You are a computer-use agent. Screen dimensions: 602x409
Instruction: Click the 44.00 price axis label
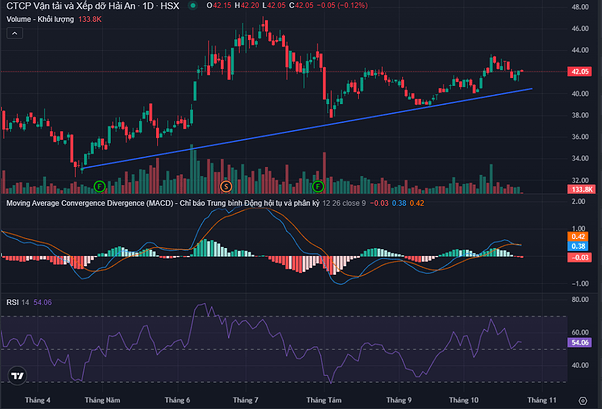point(580,50)
